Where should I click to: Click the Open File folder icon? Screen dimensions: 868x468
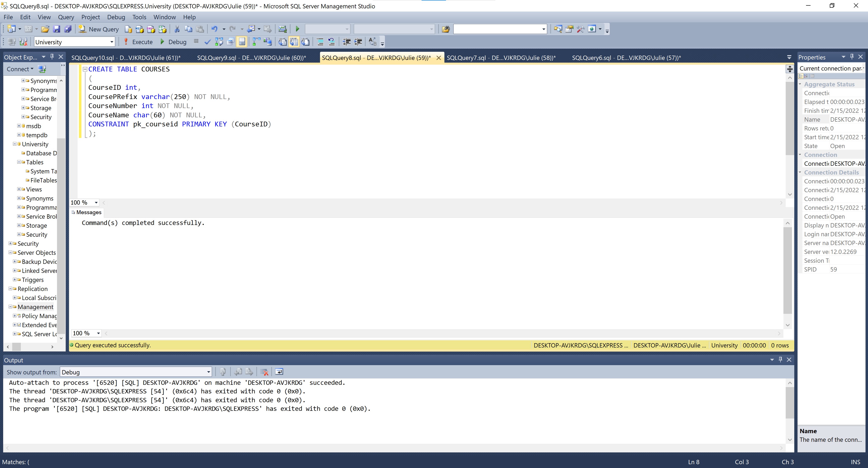(x=45, y=29)
